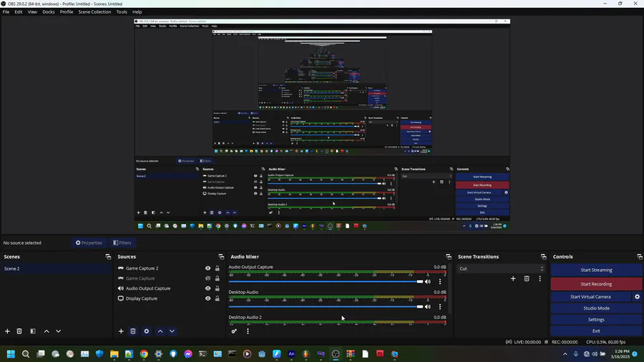Open Windows Start button on taskbar
This screenshot has height=362, width=644.
click(x=11, y=354)
